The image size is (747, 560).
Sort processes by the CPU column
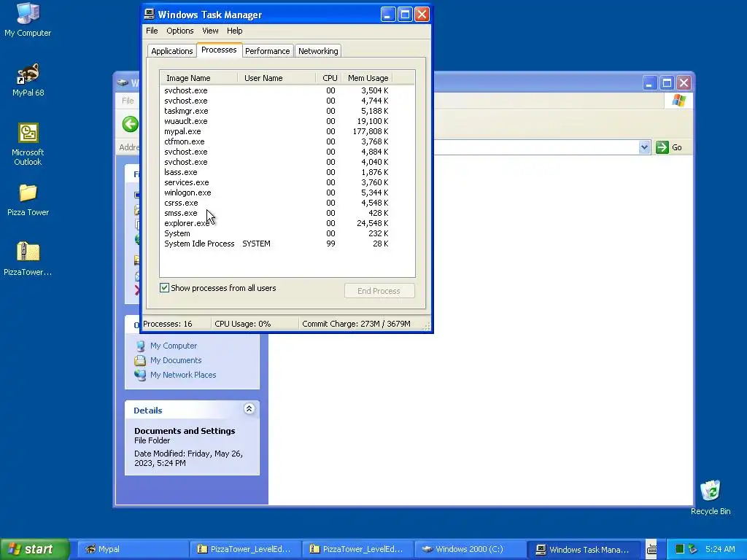[328, 78]
